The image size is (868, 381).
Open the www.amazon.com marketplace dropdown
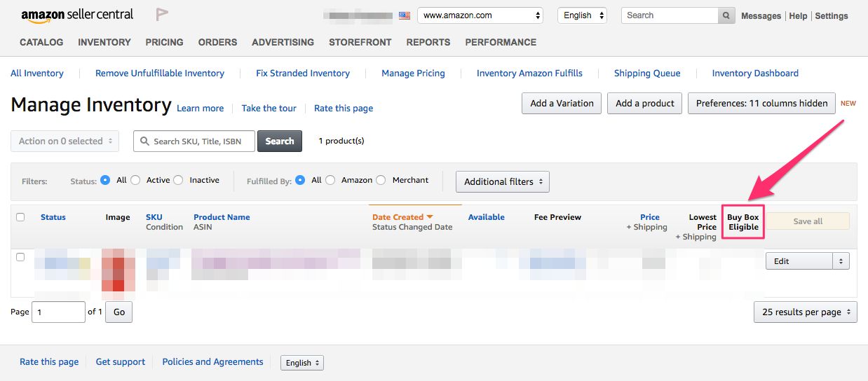click(x=480, y=15)
